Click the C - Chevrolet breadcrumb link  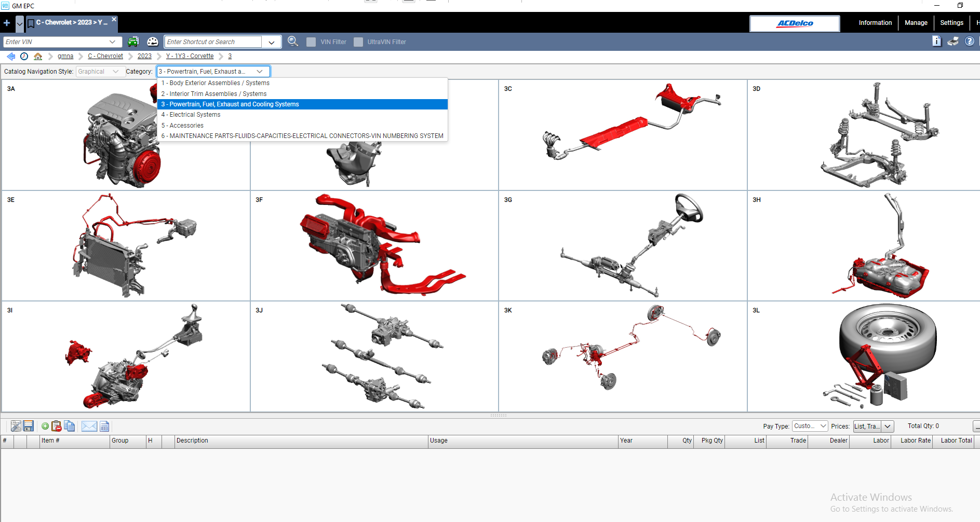pyautogui.click(x=105, y=56)
